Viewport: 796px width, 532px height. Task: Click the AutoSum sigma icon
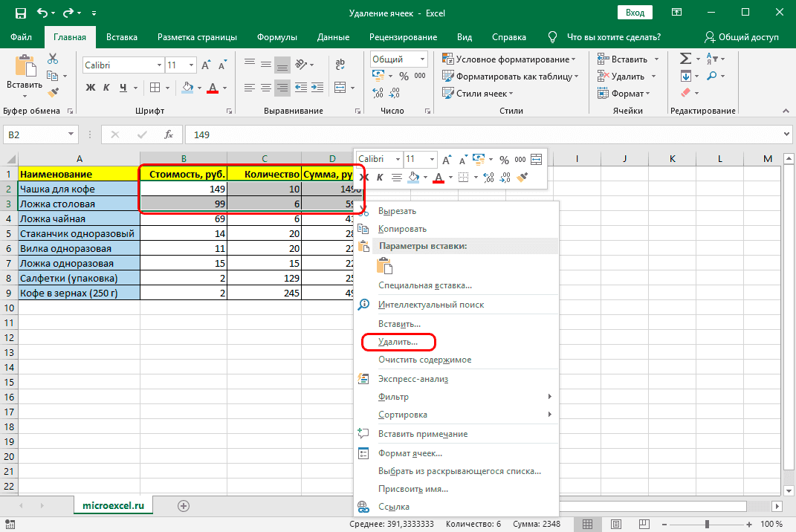point(685,59)
